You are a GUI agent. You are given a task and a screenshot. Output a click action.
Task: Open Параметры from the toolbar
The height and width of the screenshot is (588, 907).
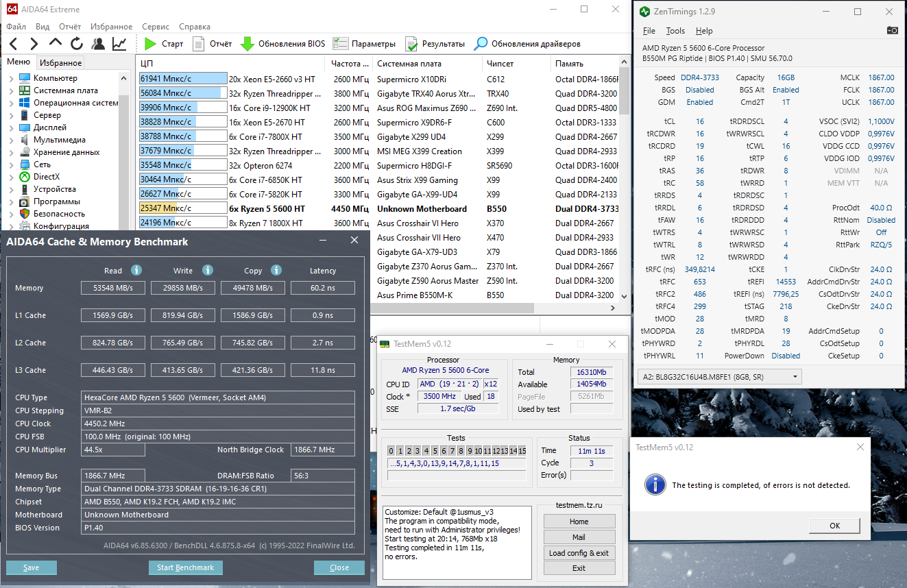pos(364,44)
